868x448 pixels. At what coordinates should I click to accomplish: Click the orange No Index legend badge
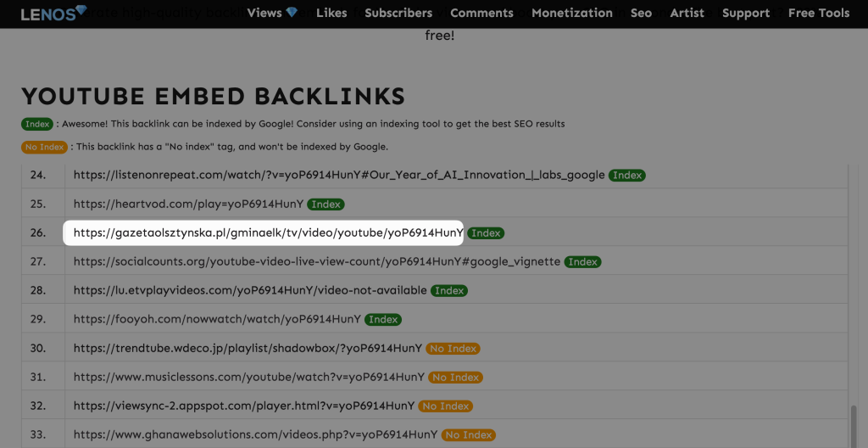pyautogui.click(x=44, y=147)
